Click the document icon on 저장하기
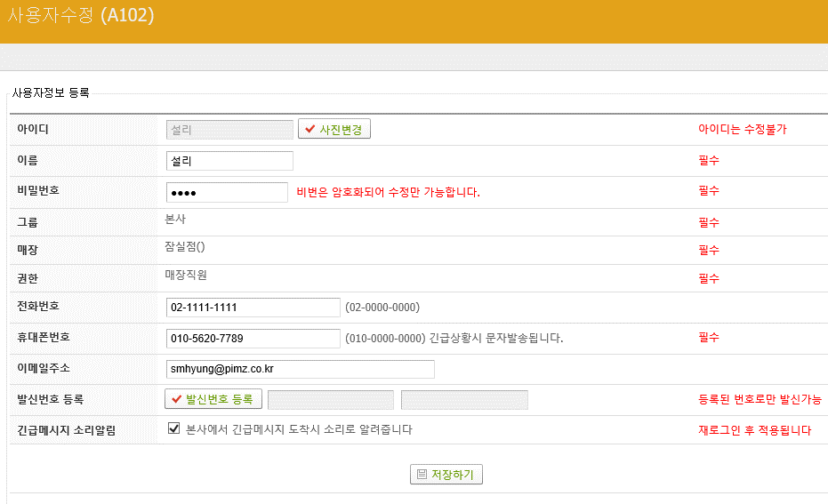The image size is (828, 504). click(x=422, y=475)
